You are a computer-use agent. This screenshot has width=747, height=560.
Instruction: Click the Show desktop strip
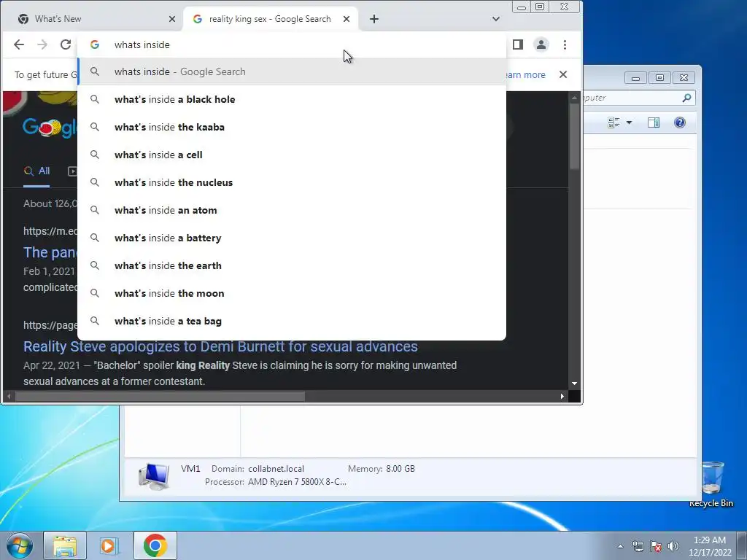click(742, 545)
